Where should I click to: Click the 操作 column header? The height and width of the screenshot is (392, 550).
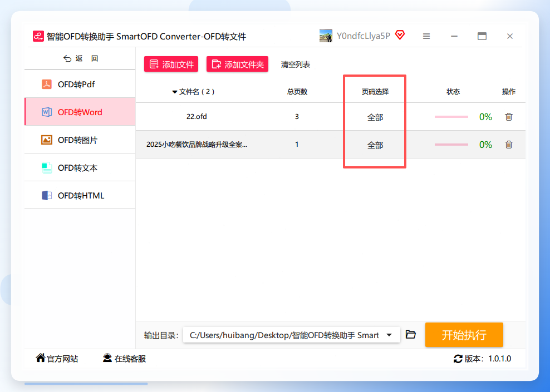coord(509,92)
